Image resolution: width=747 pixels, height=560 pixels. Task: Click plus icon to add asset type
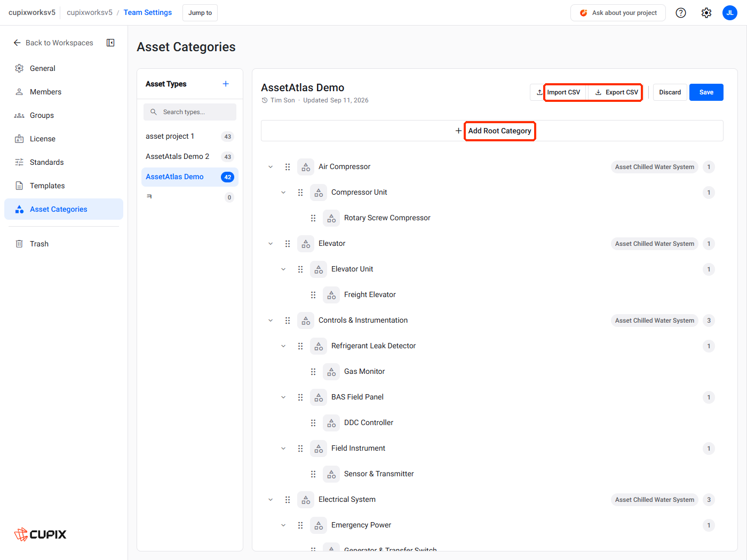point(226,84)
